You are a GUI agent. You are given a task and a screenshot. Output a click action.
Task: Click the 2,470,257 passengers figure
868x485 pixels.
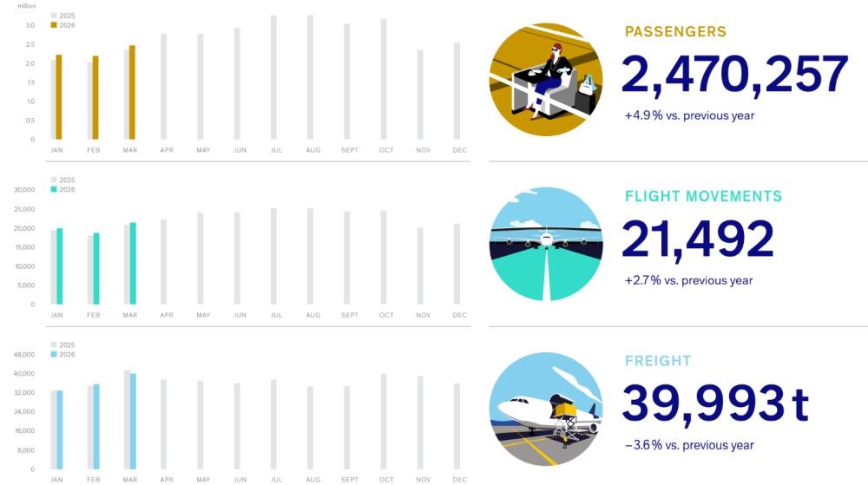pyautogui.click(x=734, y=75)
